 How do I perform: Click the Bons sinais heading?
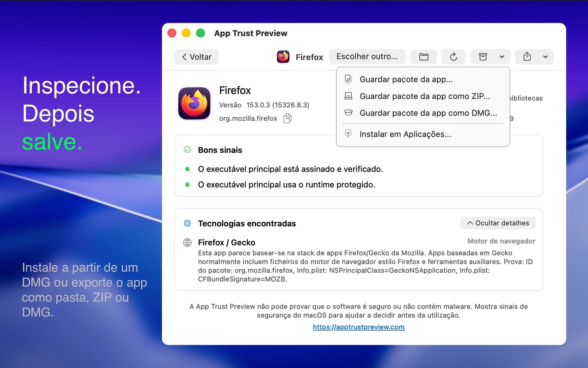tap(220, 150)
